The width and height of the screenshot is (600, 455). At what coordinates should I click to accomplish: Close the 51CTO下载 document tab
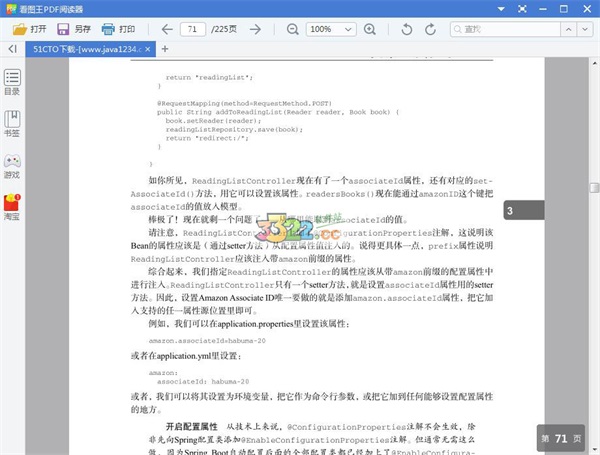point(148,49)
